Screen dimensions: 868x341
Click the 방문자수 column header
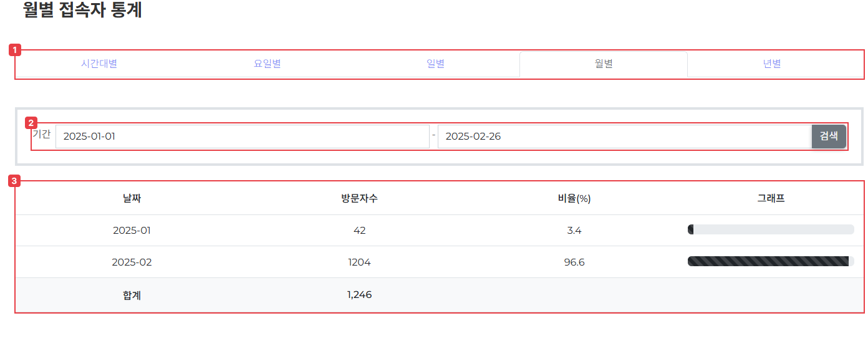tap(359, 199)
